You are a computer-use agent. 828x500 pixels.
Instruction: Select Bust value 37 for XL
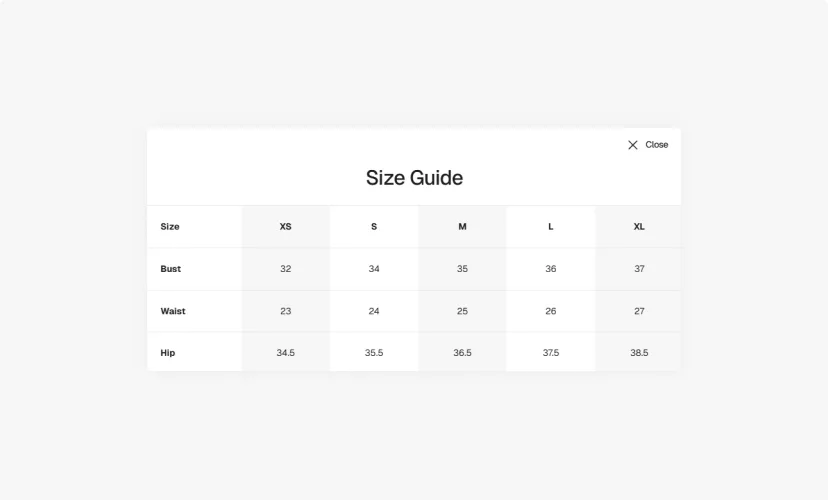coord(639,269)
